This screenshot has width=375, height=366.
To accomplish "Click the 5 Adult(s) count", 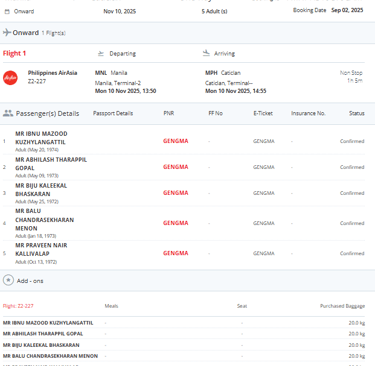I will click(214, 11).
